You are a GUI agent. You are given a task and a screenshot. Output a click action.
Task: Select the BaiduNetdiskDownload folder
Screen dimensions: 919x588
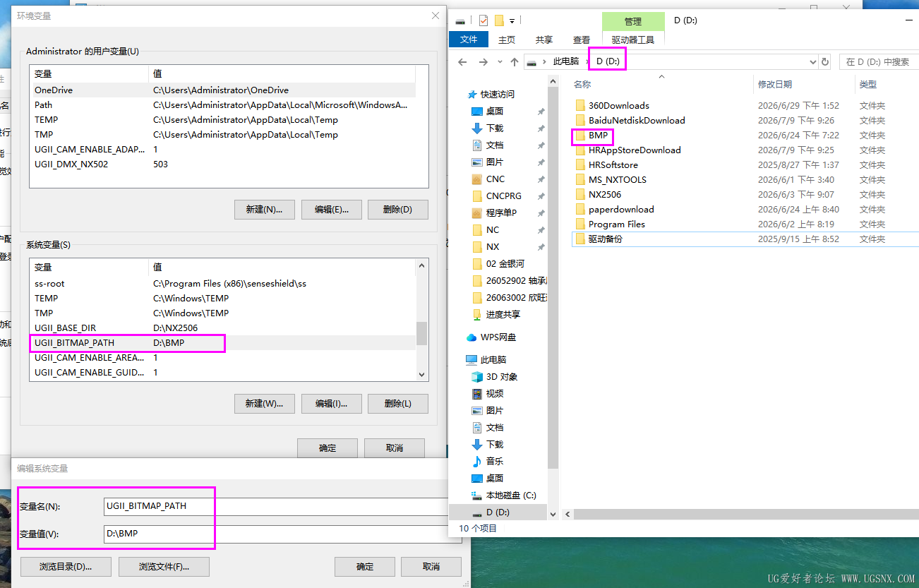coord(637,120)
